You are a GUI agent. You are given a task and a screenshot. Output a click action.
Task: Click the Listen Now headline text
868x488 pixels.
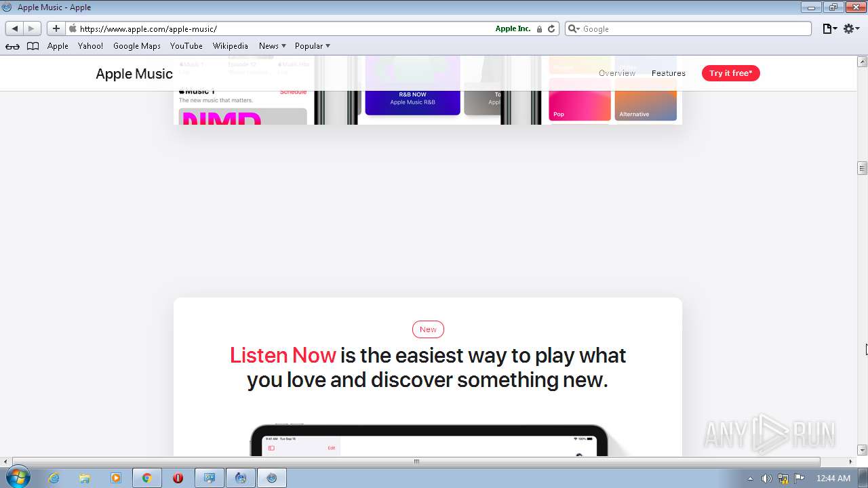tap(283, 355)
